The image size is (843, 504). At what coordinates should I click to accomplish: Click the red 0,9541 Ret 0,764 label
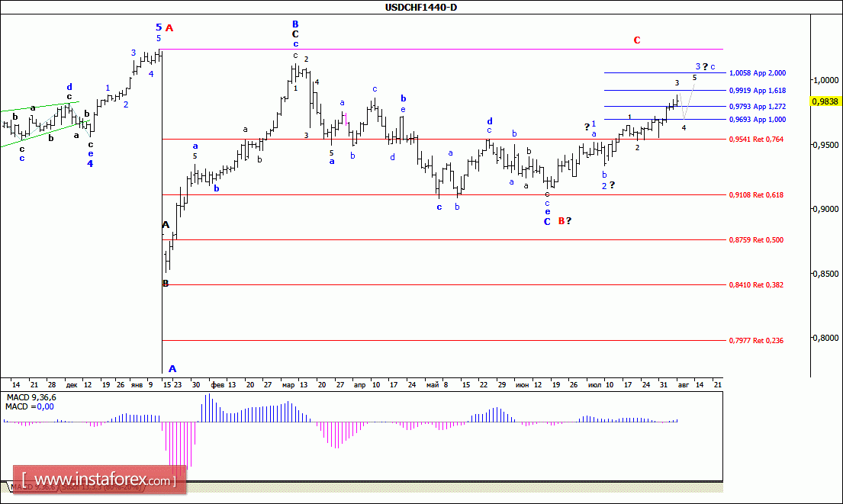(x=756, y=140)
